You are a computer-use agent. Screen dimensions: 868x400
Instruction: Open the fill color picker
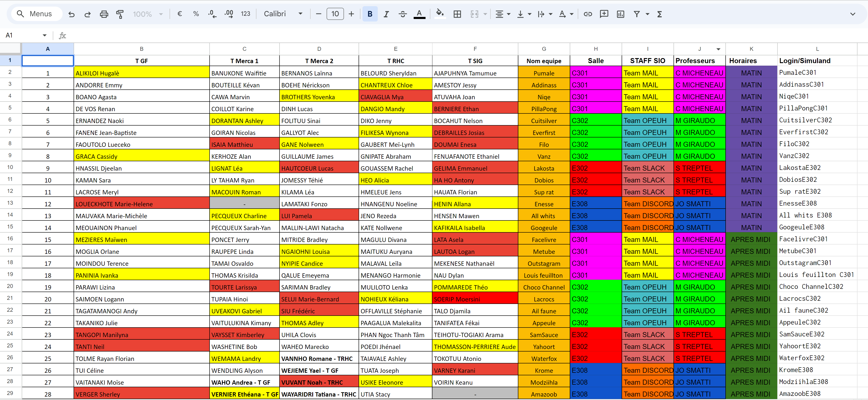(x=439, y=14)
